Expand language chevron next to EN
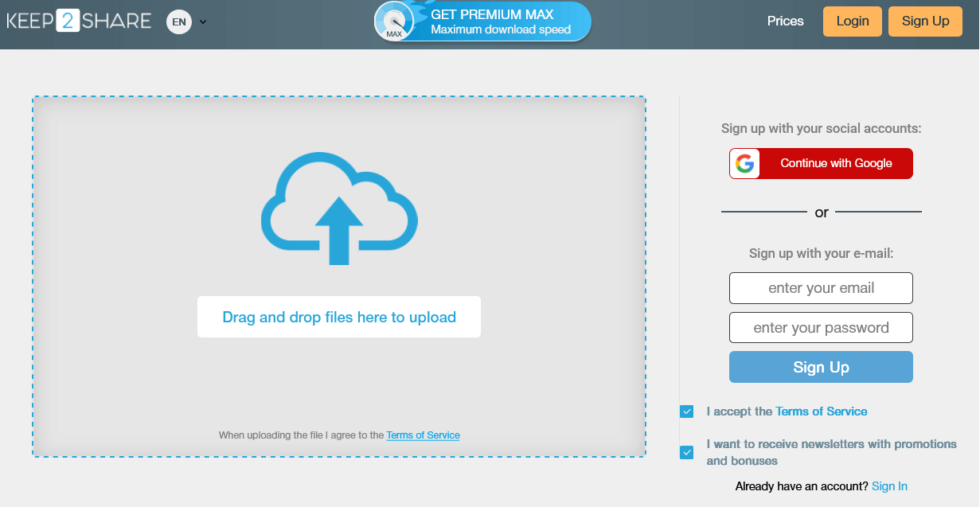Screen dimensions: 980x507 coord(203,22)
